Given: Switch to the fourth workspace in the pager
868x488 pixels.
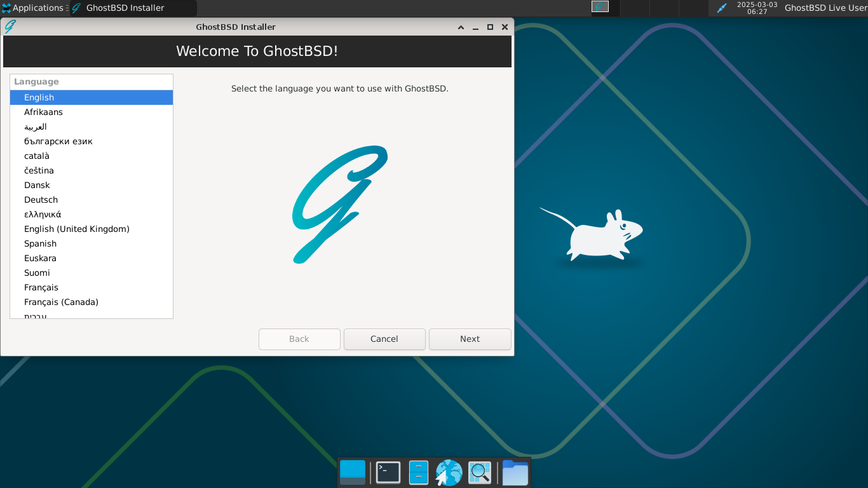Looking at the screenshot, I should tap(693, 8).
